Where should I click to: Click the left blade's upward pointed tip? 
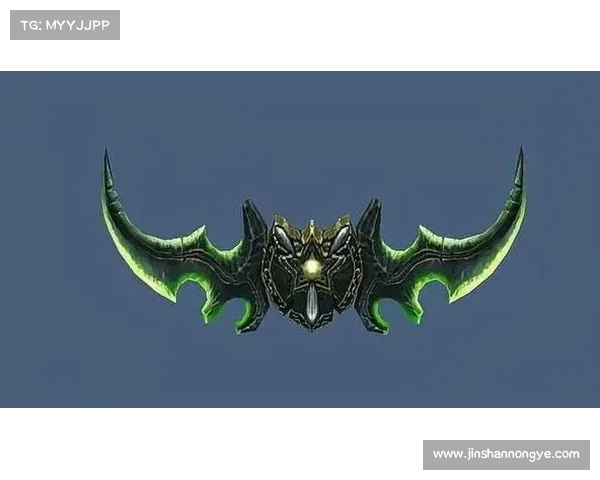tap(105, 157)
